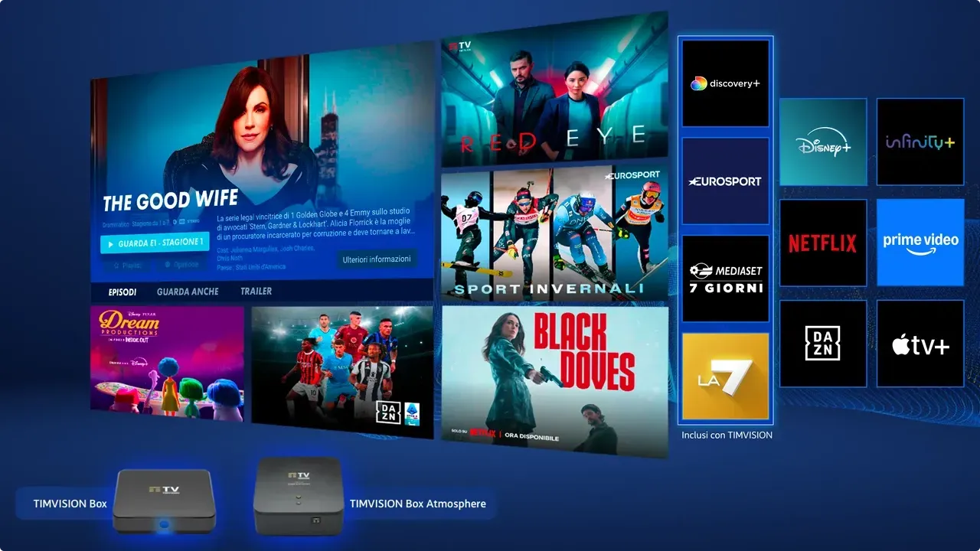Click TV logo on Red Eye poster
This screenshot has height=551, width=980.
[462, 47]
